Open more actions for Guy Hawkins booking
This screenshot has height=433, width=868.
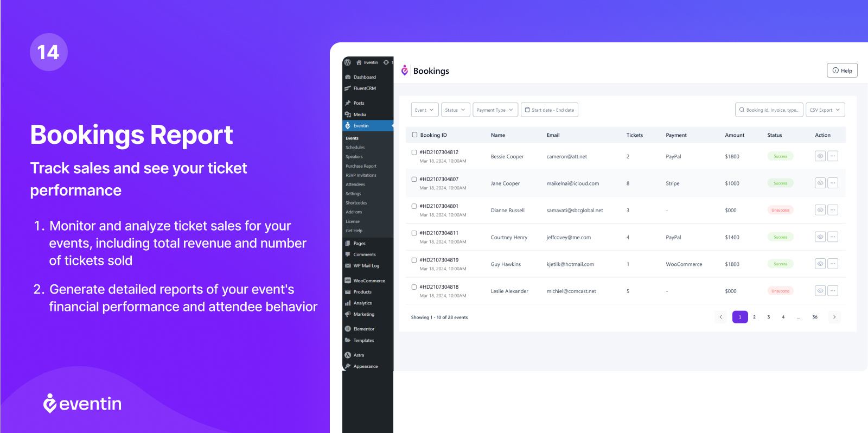[833, 264]
